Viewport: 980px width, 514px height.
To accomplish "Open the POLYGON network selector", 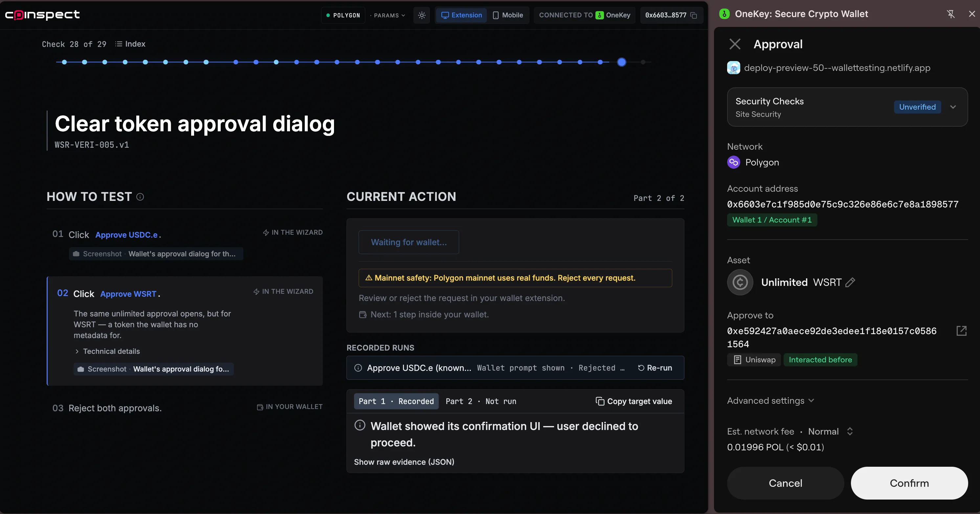I will (x=343, y=15).
